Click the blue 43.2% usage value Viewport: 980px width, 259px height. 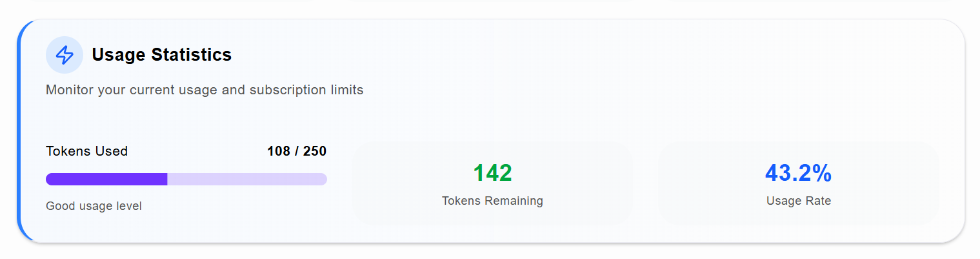pyautogui.click(x=799, y=173)
